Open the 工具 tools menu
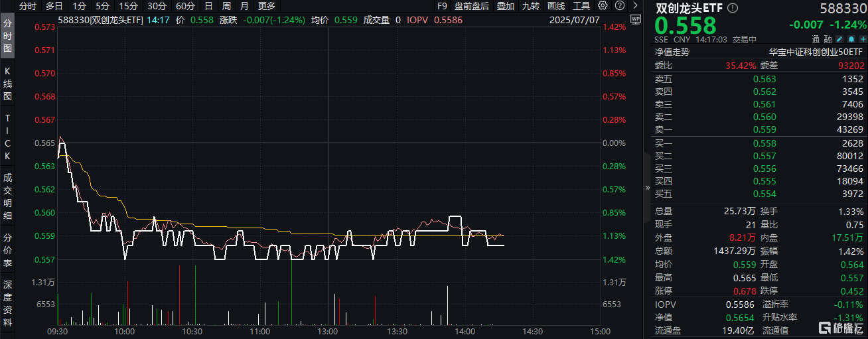Screen dimensions: 868x339 pos(581,6)
